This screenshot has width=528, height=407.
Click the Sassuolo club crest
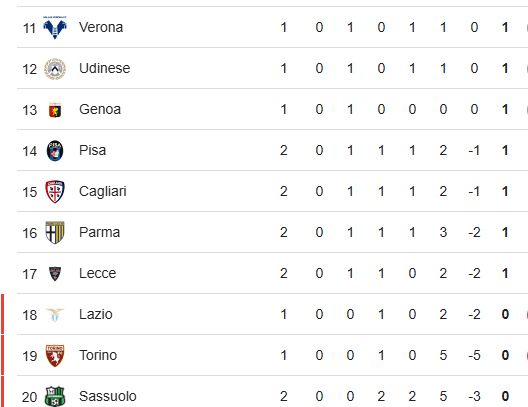[55, 397]
